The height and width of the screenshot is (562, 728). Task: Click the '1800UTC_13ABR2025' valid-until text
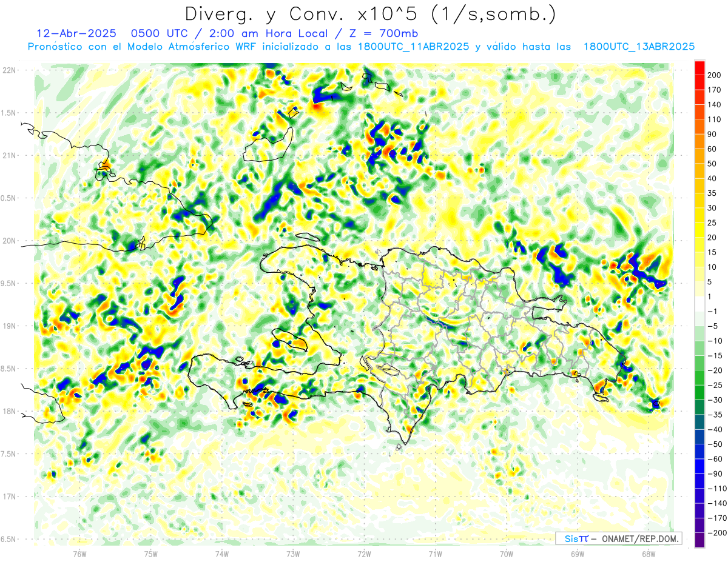click(x=639, y=47)
